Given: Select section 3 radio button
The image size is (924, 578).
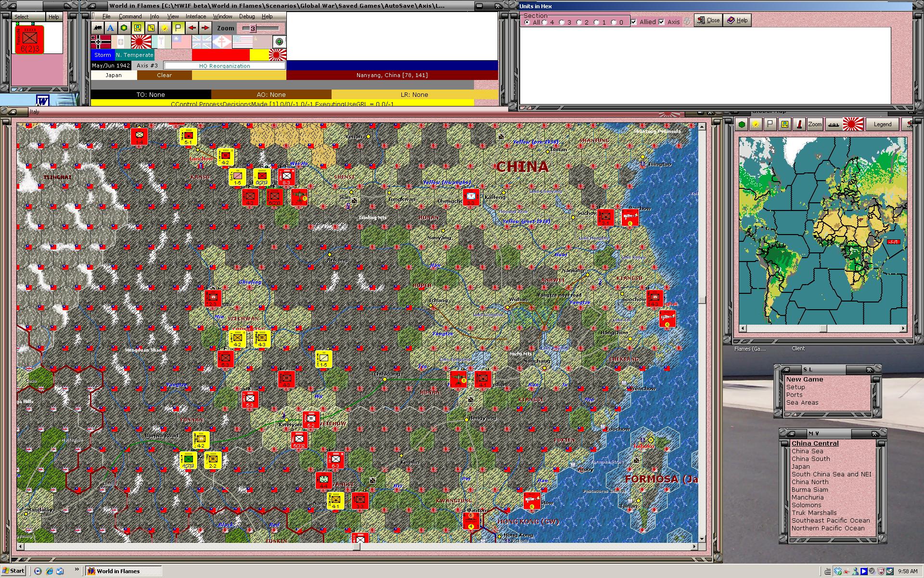Looking at the screenshot, I should point(562,22).
